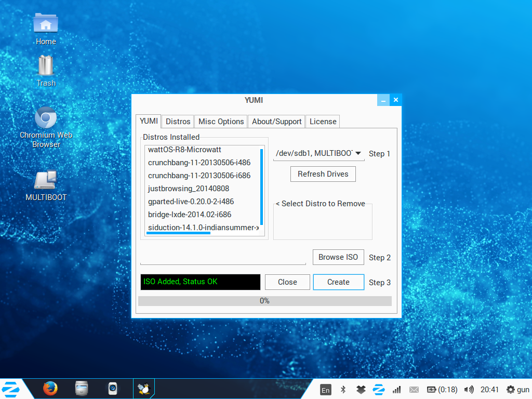532x399 pixels.
Task: Click the En keyboard layout indicator
Action: click(x=325, y=390)
